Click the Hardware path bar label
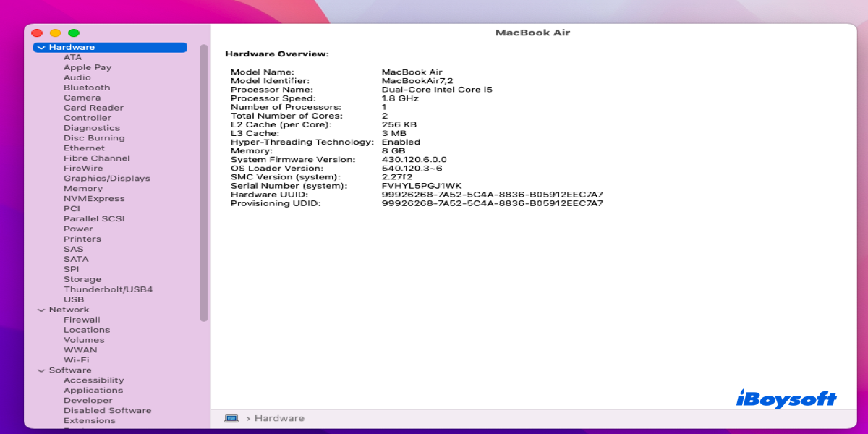Screen dimensions: 868x434 (279, 418)
